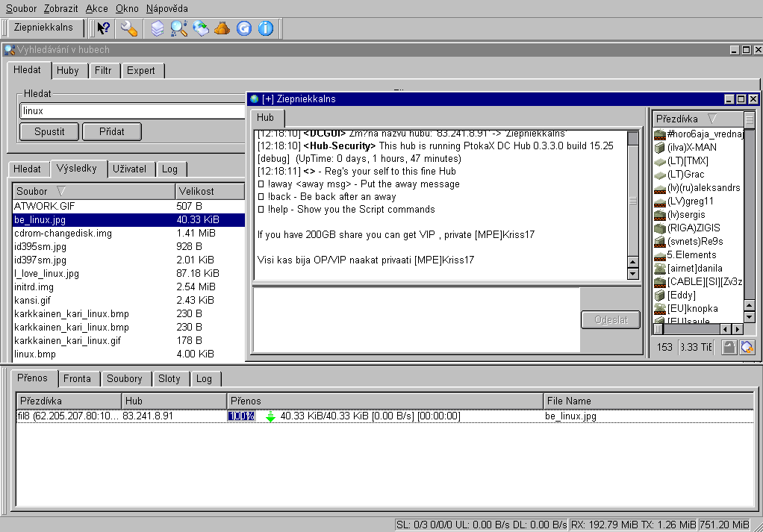Click the blue info toolbar icon
Screen dimensions: 763x532
(x=266, y=28)
